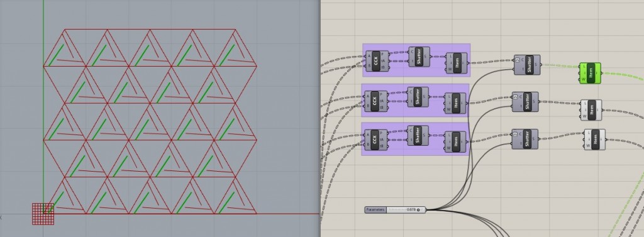Image resolution: width=644 pixels, height=237 pixels.
Task: Select the white Item component in middle row
Action: [x=591, y=109]
